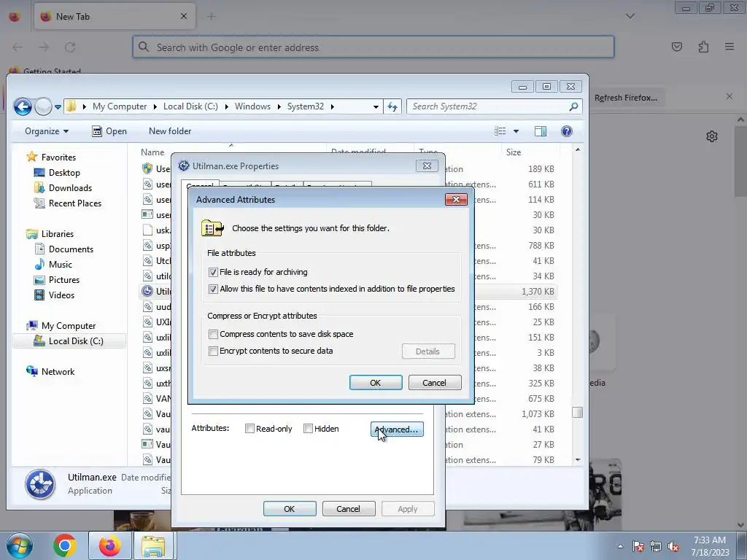The image size is (747, 560).
Task: Click the Size column header
Action: coord(514,152)
